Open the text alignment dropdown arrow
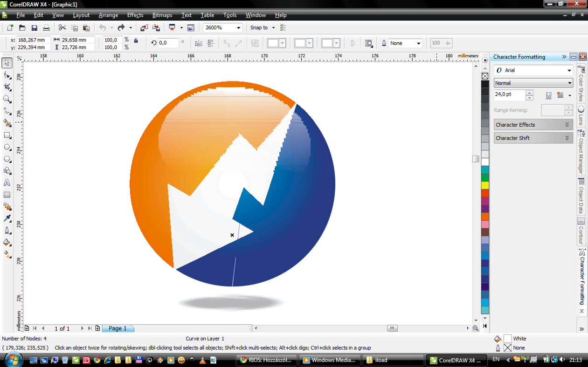This screenshot has width=588, height=367. pos(570,95)
